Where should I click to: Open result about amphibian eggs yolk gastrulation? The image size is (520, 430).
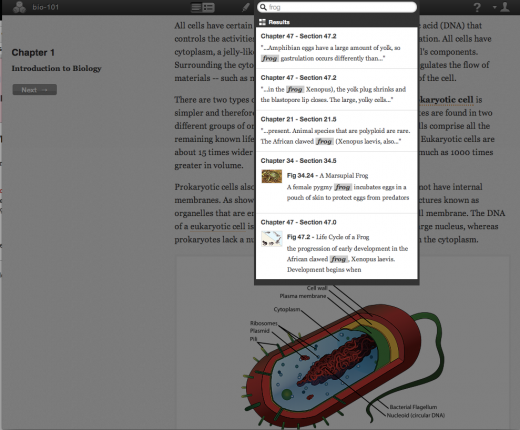pos(337,48)
